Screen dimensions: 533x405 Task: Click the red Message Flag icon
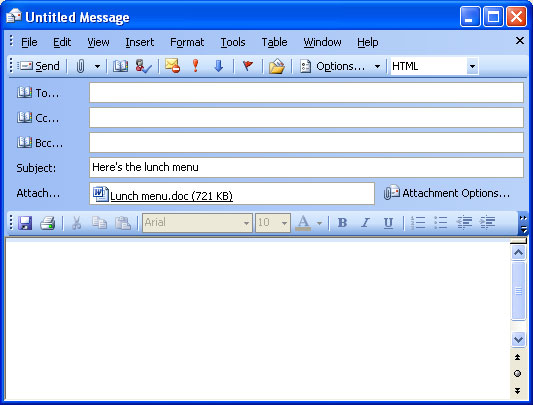[x=248, y=66]
